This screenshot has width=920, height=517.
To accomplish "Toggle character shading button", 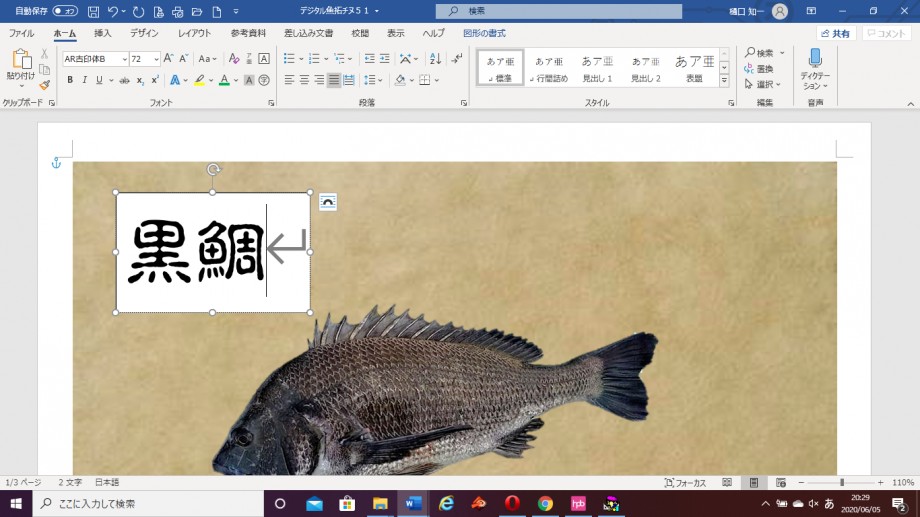I will click(249, 80).
